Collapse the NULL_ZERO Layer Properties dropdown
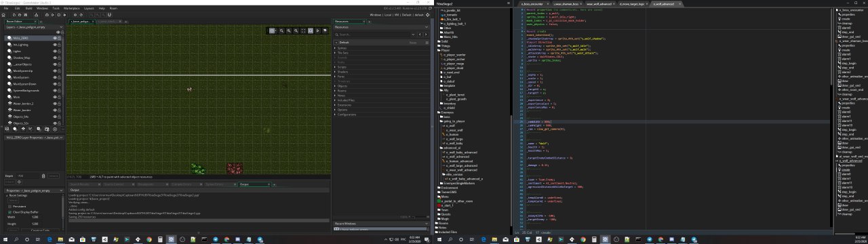This screenshot has width=868, height=244. 61,137
